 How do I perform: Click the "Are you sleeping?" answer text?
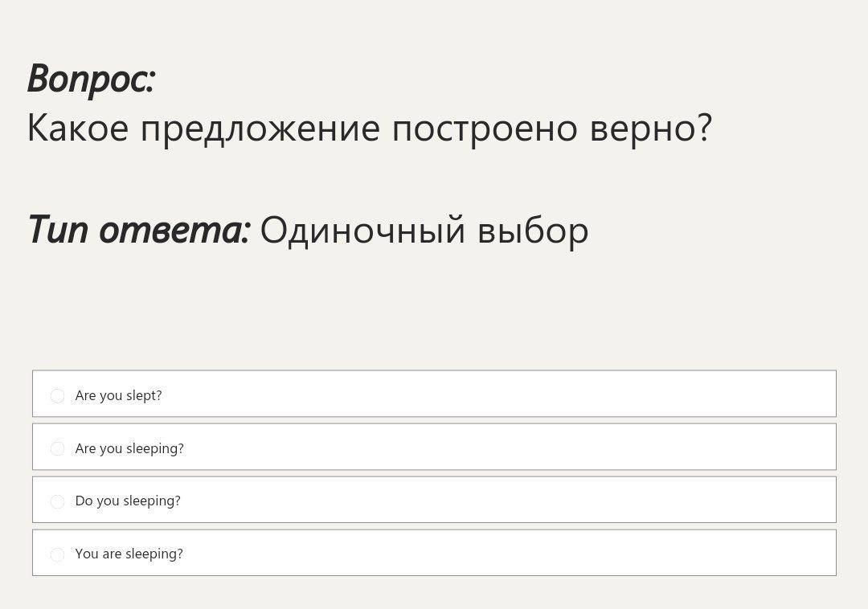(129, 448)
